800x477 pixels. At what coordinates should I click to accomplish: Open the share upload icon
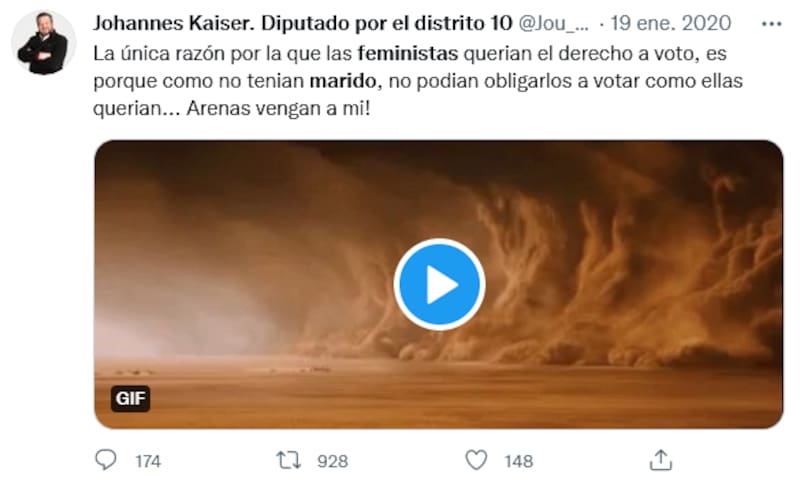661,460
